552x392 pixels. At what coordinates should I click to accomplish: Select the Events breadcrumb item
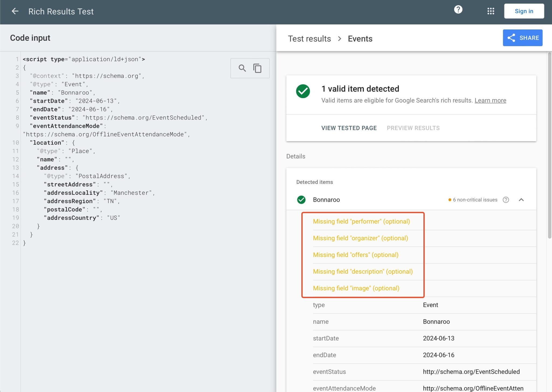coord(360,39)
